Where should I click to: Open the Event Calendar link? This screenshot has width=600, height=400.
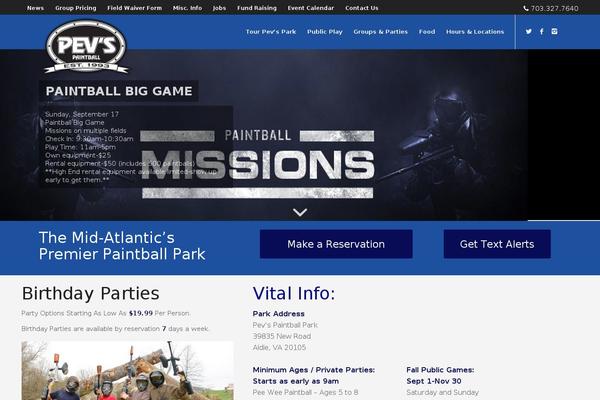(311, 8)
